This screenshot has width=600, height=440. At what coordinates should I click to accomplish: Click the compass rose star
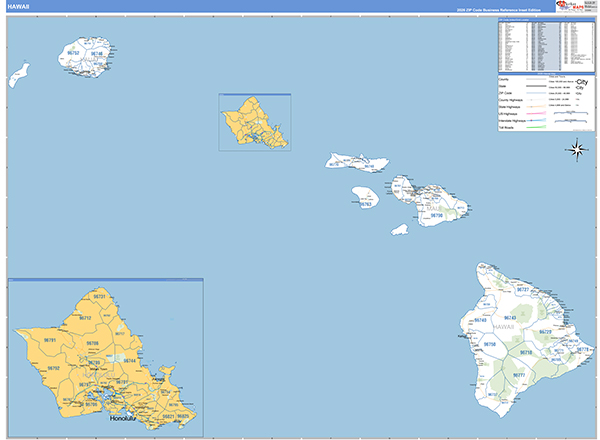[x=577, y=150]
